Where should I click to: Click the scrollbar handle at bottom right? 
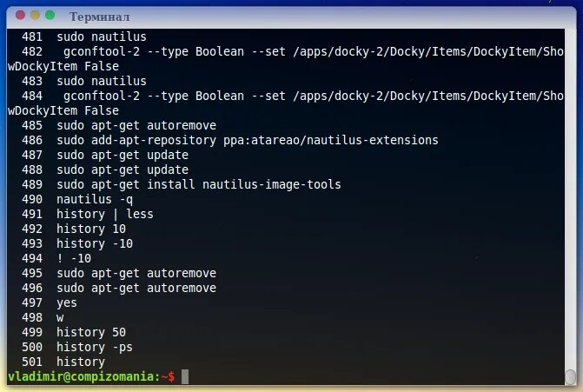tap(570, 377)
